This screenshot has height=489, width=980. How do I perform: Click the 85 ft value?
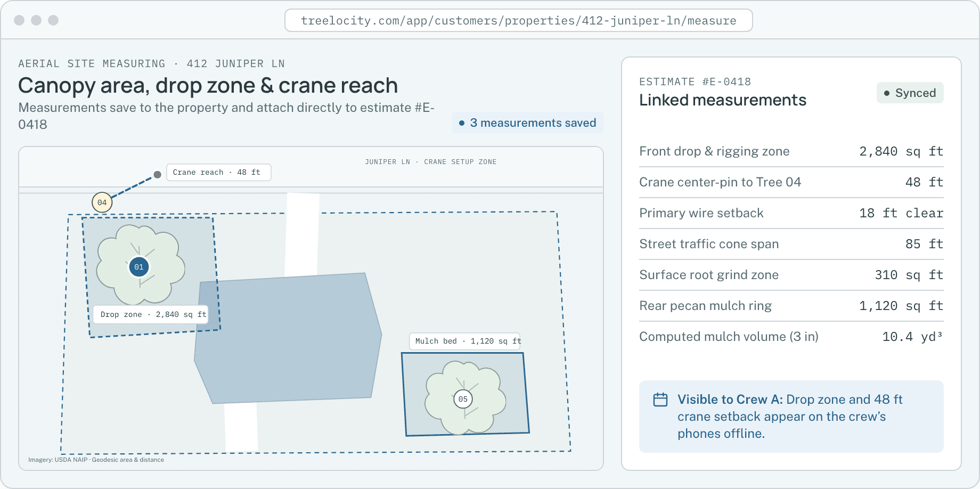[924, 244]
